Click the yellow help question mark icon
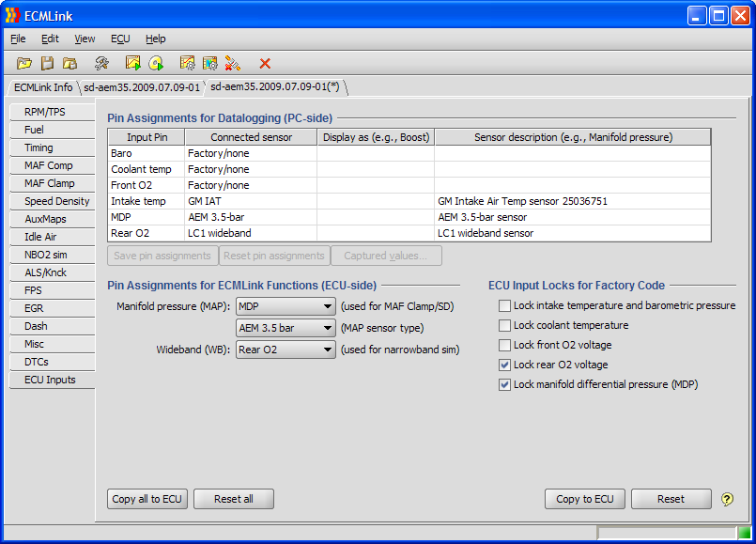Screen dimensions: 756x544 click(727, 499)
